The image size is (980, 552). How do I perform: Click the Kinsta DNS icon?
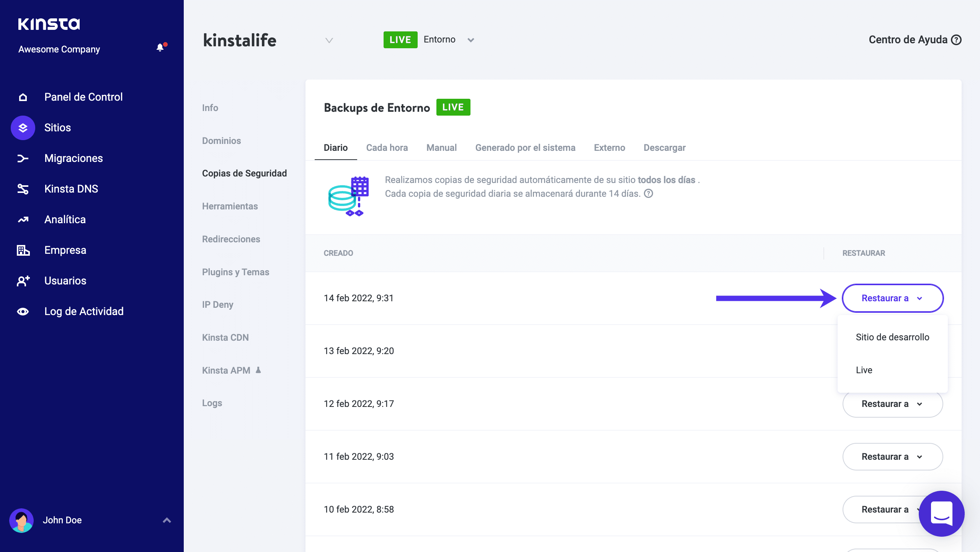(23, 189)
